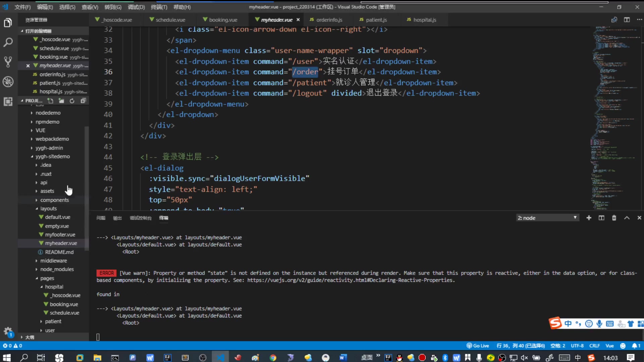The height and width of the screenshot is (362, 644).
Task: Open the 调试(D) menu
Action: point(136,7)
